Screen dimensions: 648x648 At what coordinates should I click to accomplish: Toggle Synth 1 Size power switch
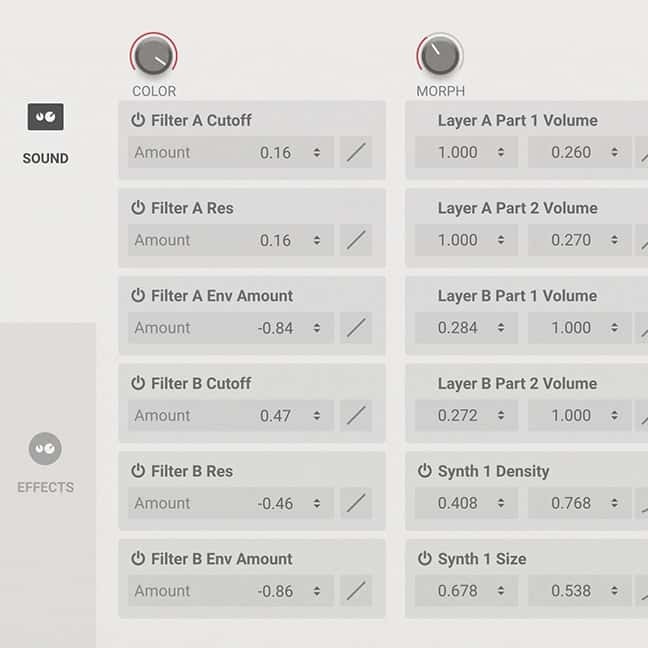pyautogui.click(x=424, y=559)
